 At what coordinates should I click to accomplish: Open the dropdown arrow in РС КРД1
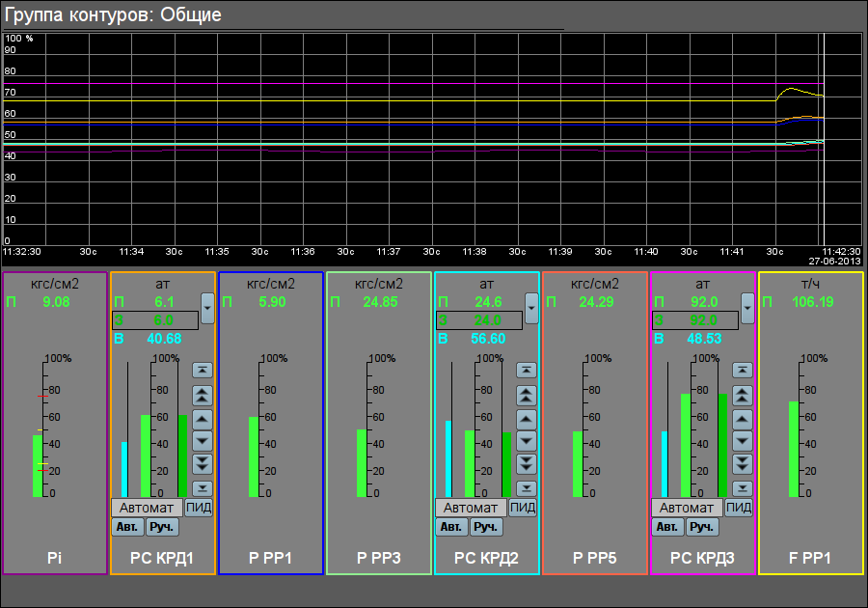tap(207, 308)
